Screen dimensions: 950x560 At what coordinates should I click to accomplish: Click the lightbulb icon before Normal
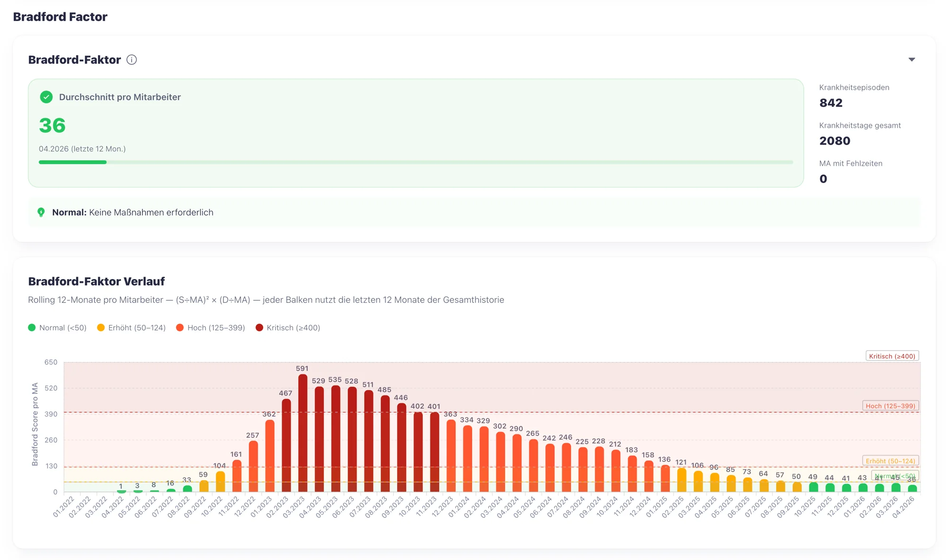(41, 212)
